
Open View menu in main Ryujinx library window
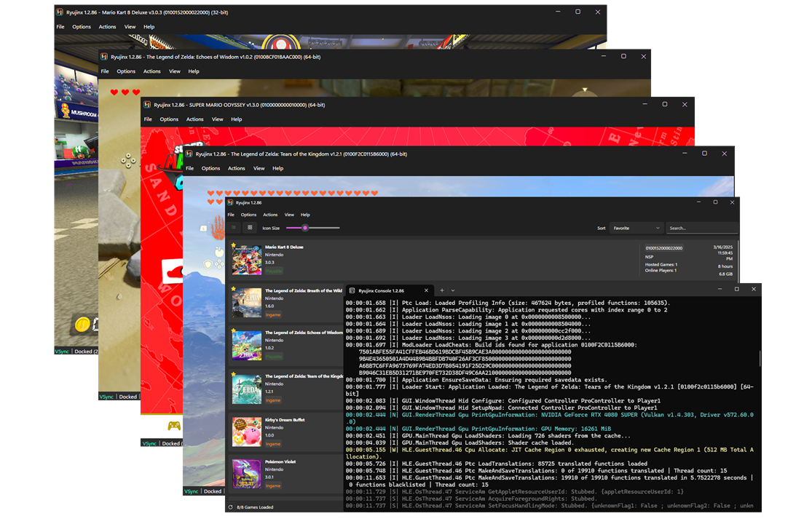[289, 215]
